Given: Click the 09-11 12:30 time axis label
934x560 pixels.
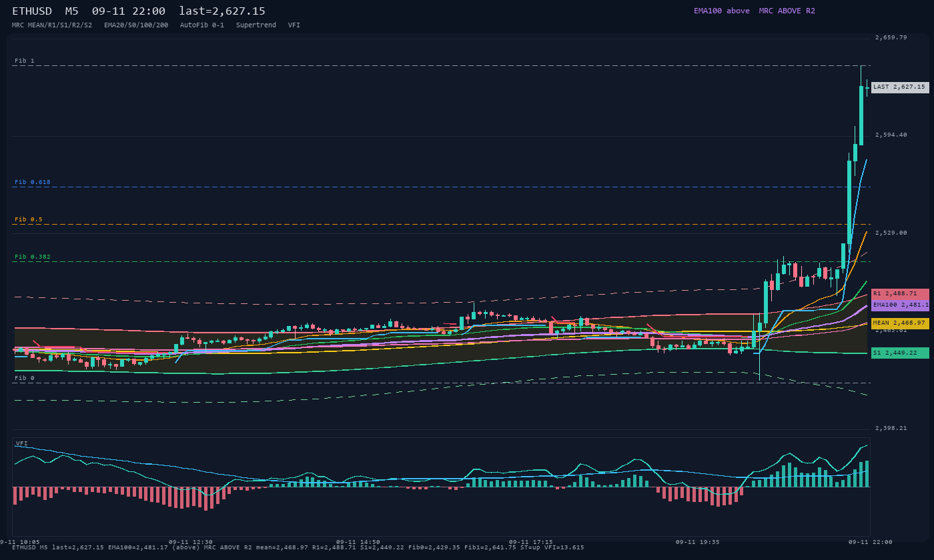Looking at the screenshot, I should (191, 542).
